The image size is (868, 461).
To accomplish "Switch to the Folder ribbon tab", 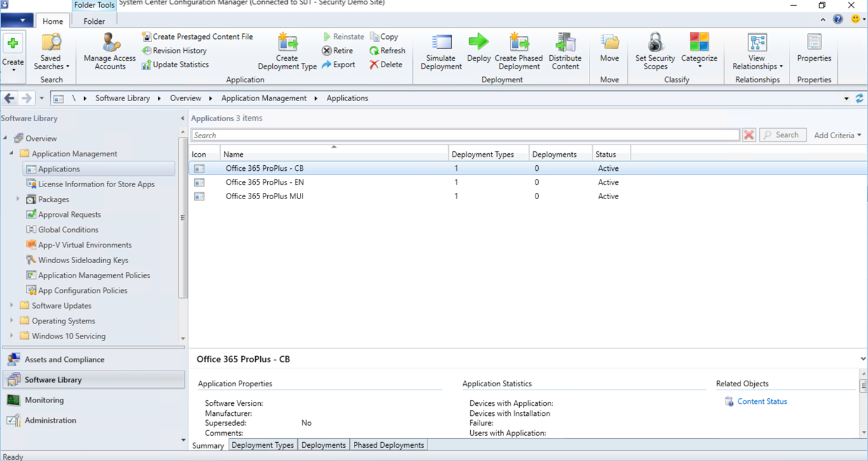I will [x=94, y=21].
